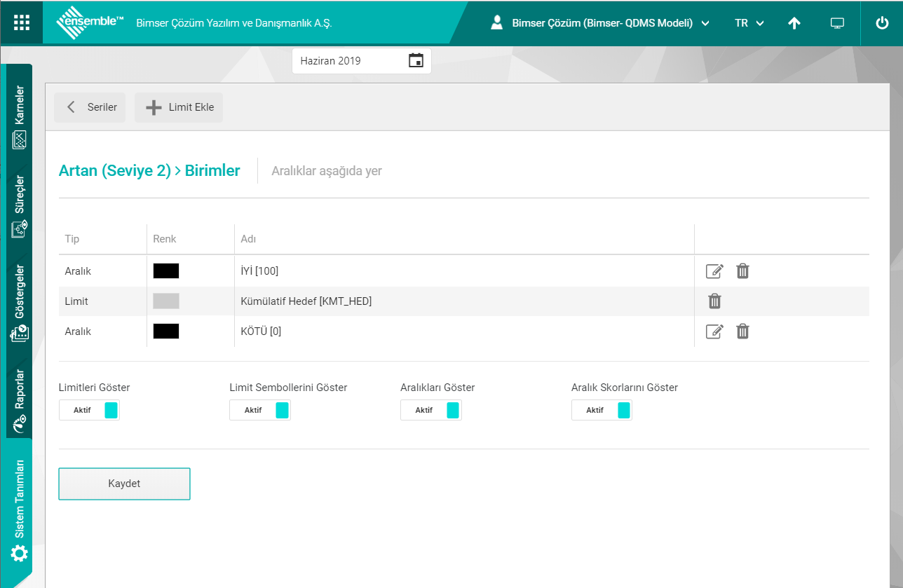903x588 pixels.
Task: Open the Göstergeler side tab
Action: [20, 303]
